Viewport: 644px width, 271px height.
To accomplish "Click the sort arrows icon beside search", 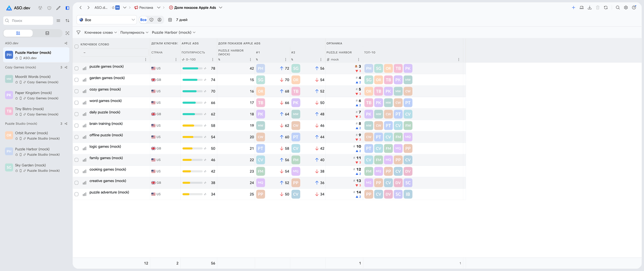I will (68, 21).
